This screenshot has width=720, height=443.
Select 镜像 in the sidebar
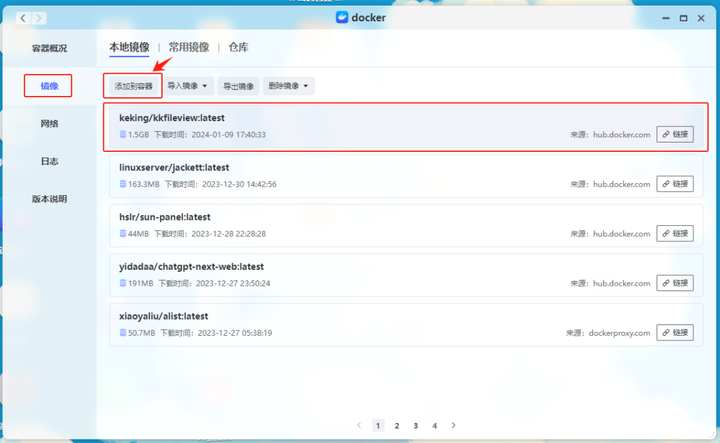pyautogui.click(x=49, y=86)
